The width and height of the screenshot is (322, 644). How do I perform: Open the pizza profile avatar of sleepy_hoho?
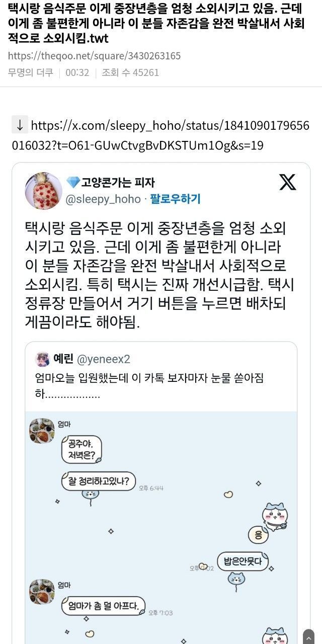[x=44, y=190]
